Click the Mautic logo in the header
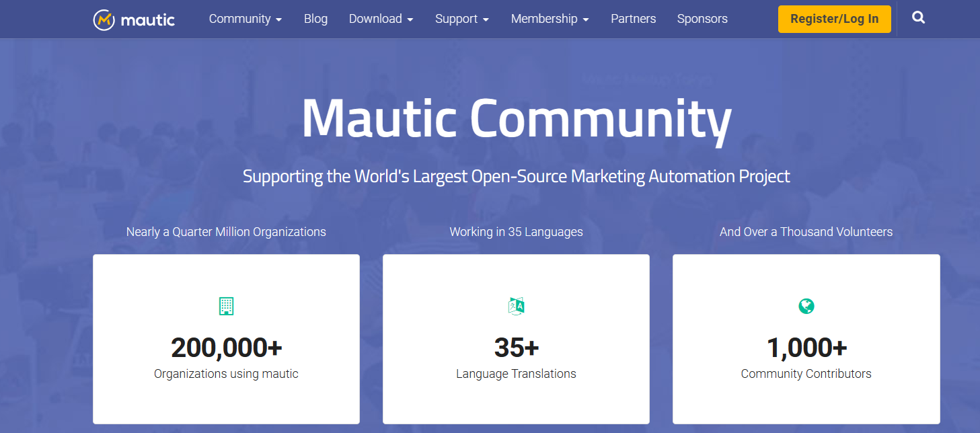The height and width of the screenshot is (433, 980). tap(134, 19)
